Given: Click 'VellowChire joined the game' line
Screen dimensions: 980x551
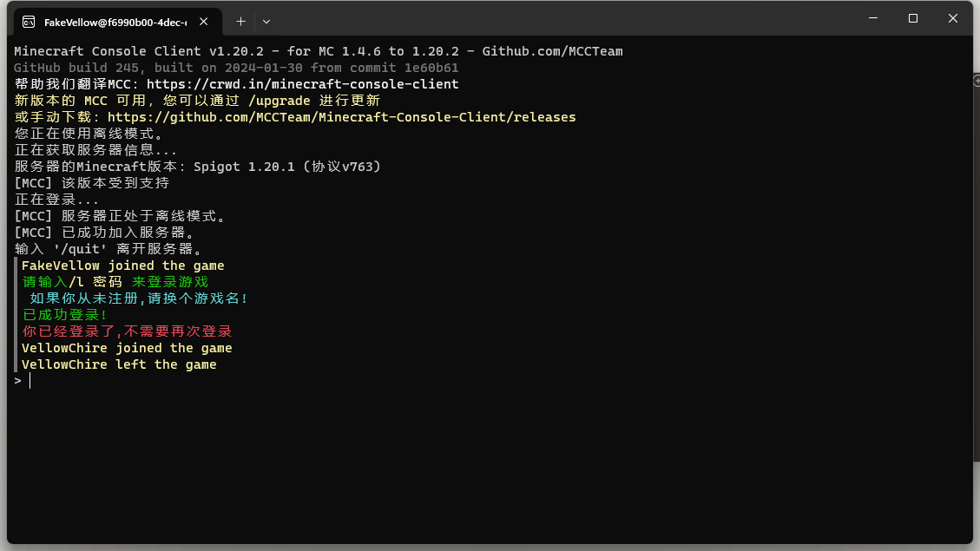Looking at the screenshot, I should point(127,348).
